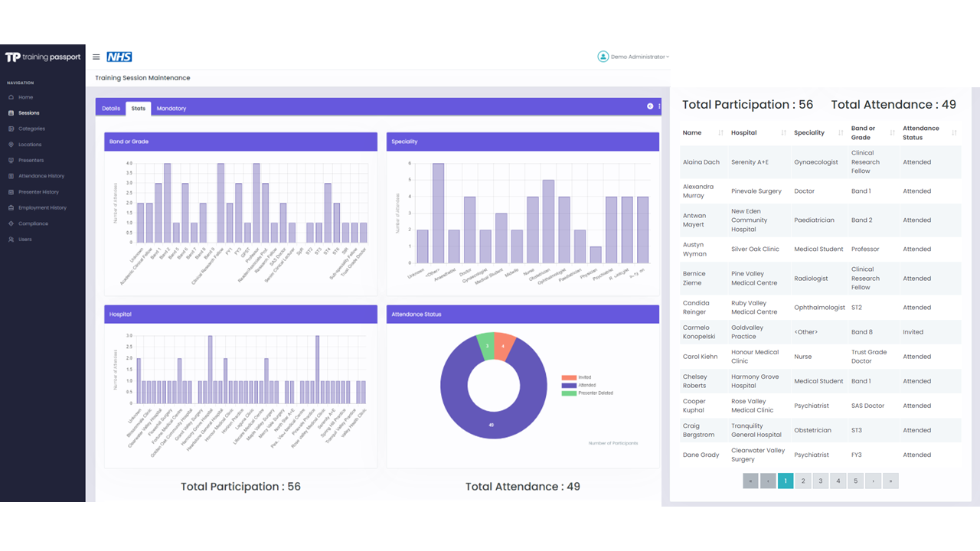Switch to the Details tab
The height and width of the screenshot is (551, 980).
[111, 109]
